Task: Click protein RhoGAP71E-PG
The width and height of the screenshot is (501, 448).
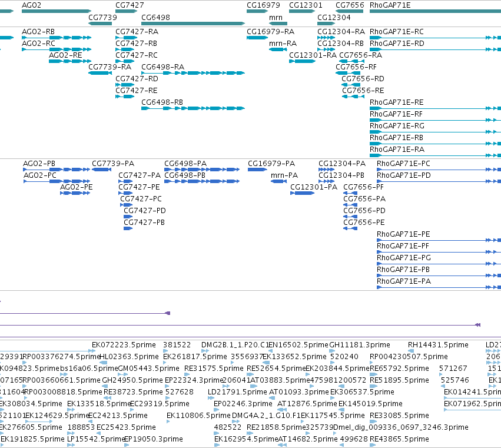Action: 404,258
